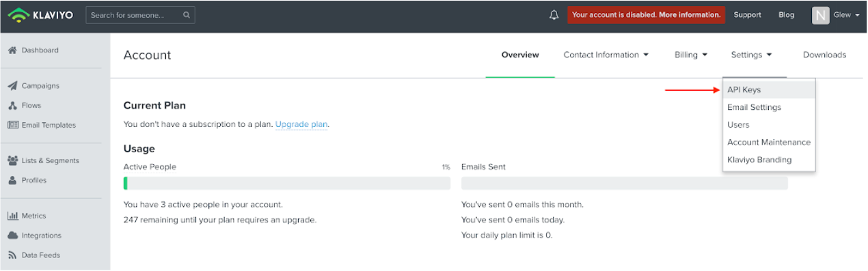Click the Flows icon in sidebar
Image resolution: width=868 pixels, height=271 pixels.
(x=12, y=106)
